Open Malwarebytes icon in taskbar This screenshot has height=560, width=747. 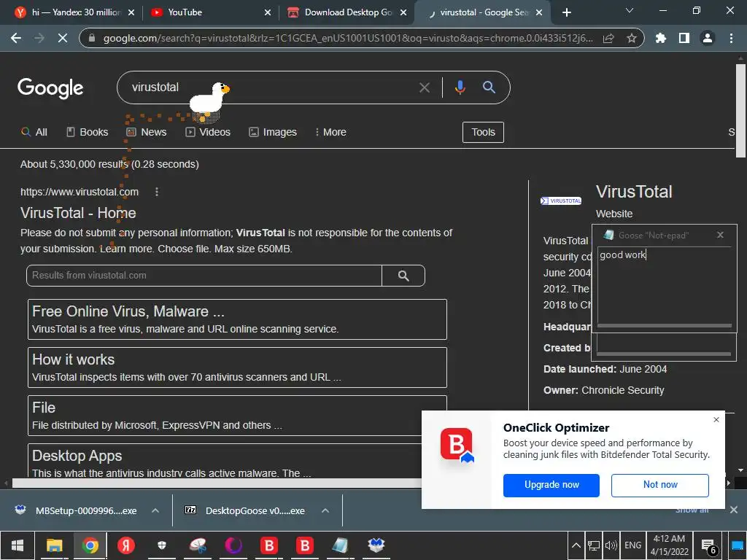pyautogui.click(x=376, y=545)
